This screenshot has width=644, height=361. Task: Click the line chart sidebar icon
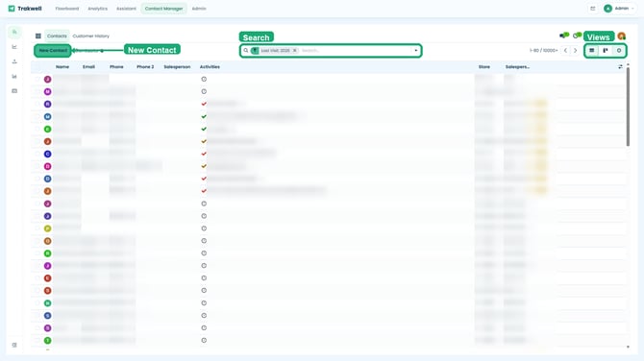(x=14, y=47)
